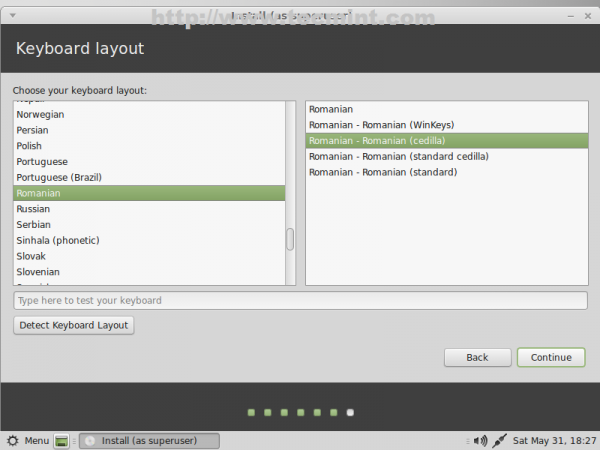Select Portuguese (Brazil) in the layout list
Screen dimensions: 600x450
coord(149,178)
